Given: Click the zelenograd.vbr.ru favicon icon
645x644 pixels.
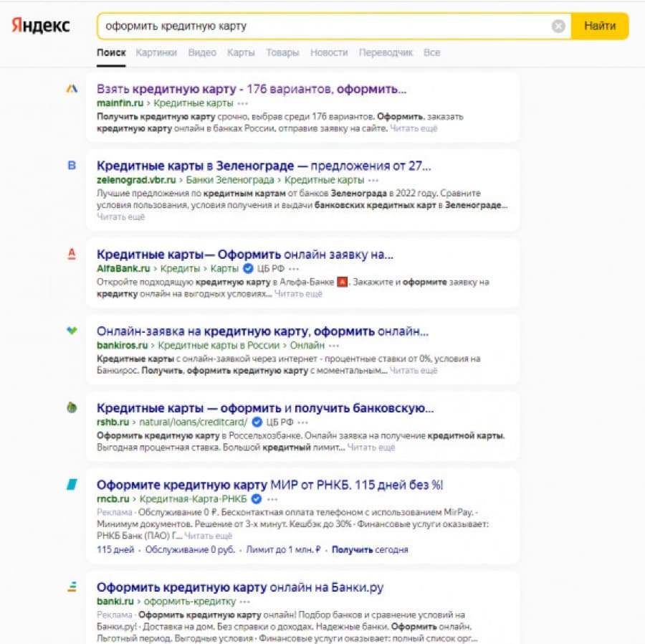Looking at the screenshot, I should (x=72, y=165).
